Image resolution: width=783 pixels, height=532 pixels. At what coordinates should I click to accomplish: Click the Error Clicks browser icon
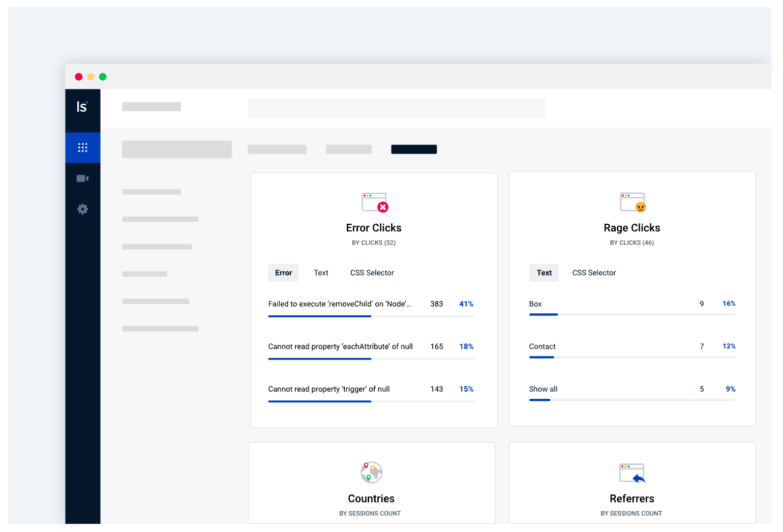point(375,202)
